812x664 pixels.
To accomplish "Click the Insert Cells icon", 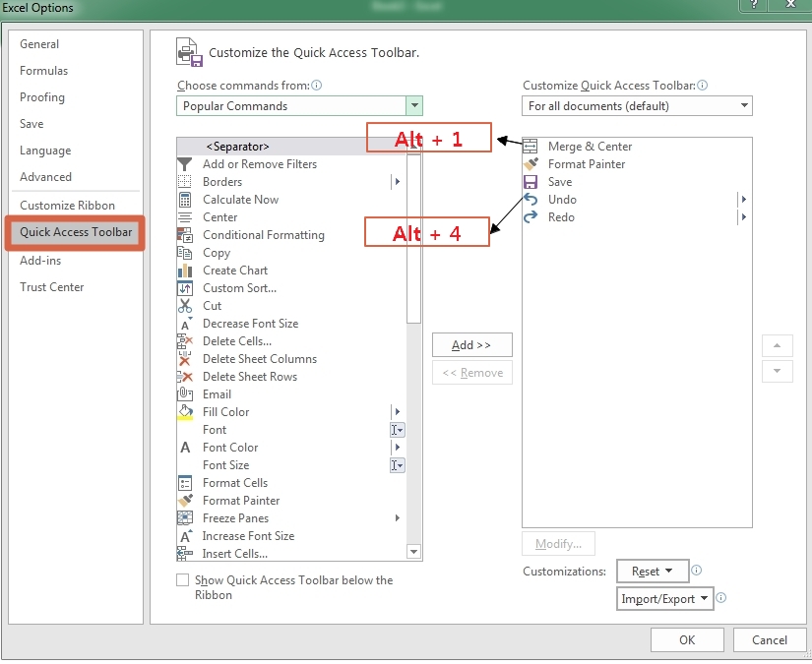I will [184, 554].
